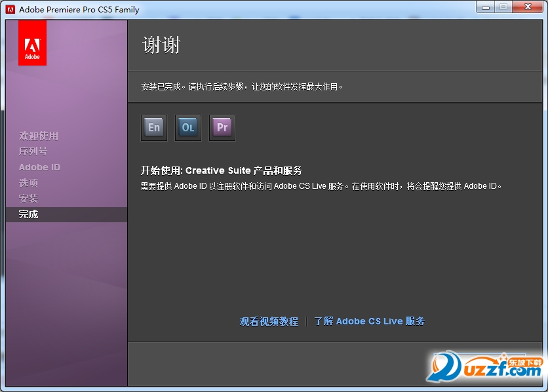
Task: Select the Adobe ID step in sidebar
Action: tap(39, 167)
